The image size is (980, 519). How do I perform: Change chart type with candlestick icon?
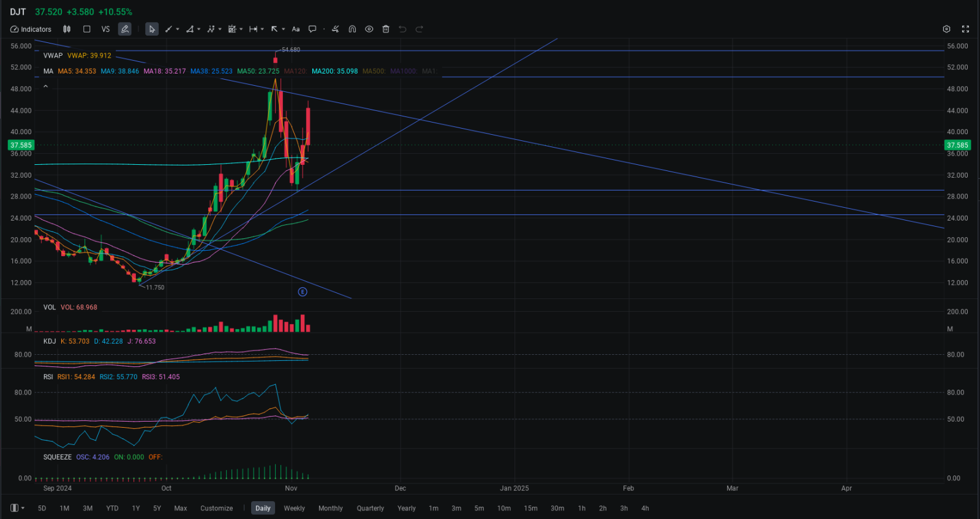(x=67, y=29)
